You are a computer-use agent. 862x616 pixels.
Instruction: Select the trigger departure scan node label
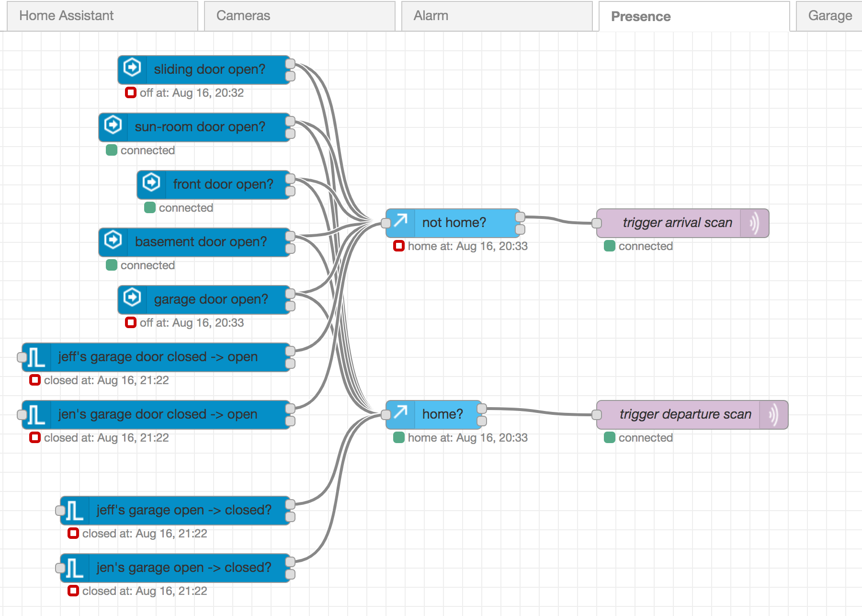point(685,414)
